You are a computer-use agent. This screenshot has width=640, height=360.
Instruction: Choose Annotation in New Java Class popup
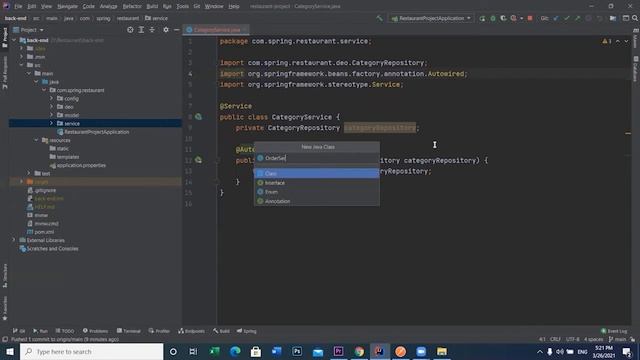pyautogui.click(x=317, y=201)
